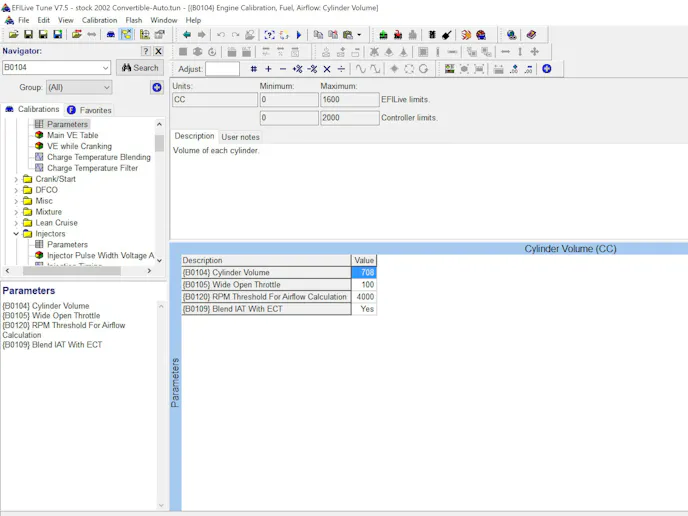Click the red car flash icon
Viewport: 688px width, 516px height.
click(397, 35)
